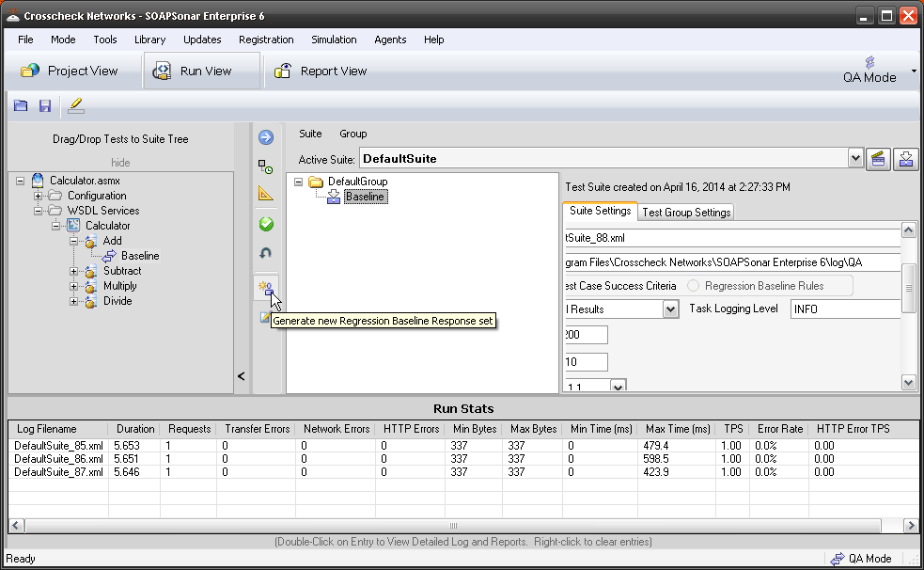Open the Updates menu
924x570 pixels.
pos(202,40)
